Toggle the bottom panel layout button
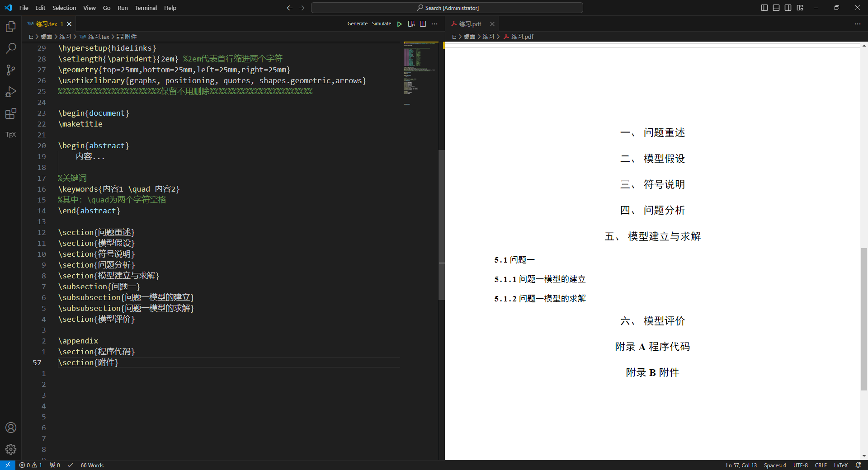The width and height of the screenshot is (868, 470). tap(776, 8)
